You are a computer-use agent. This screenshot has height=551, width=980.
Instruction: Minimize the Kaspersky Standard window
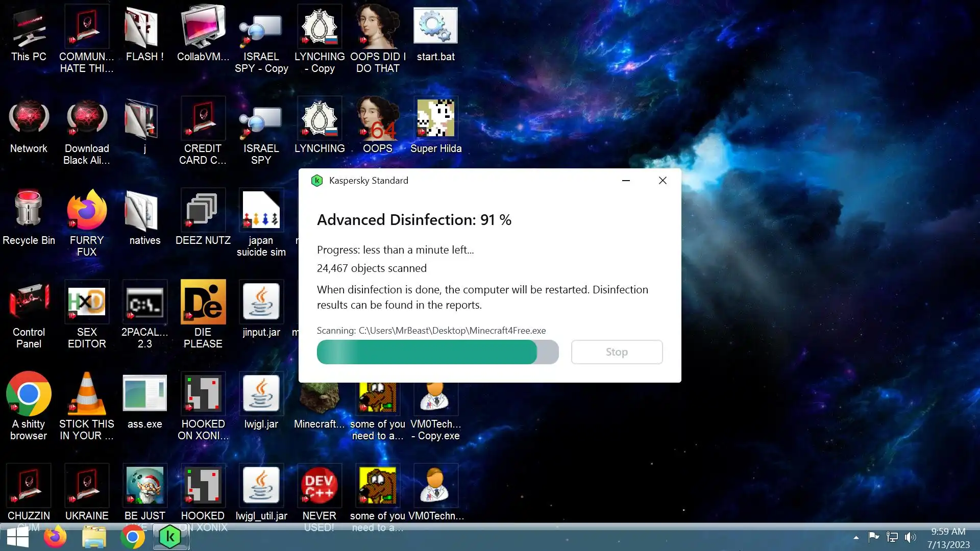[626, 181]
